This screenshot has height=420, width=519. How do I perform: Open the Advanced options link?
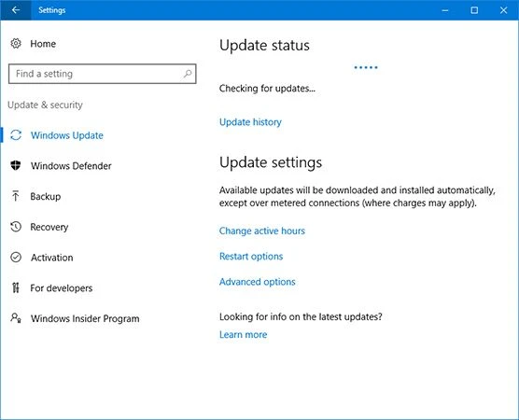[x=258, y=282]
